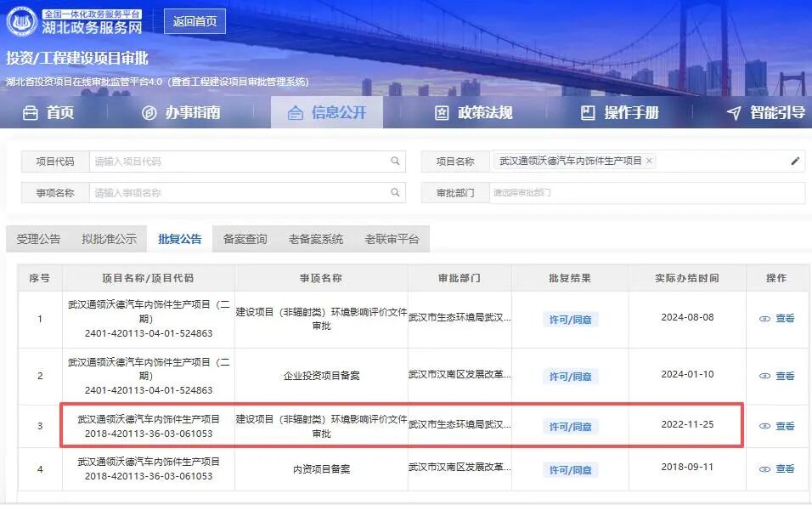Screen dimensions: 812x505
Task: Switch to the 老备案系统 tab
Action: [315, 239]
